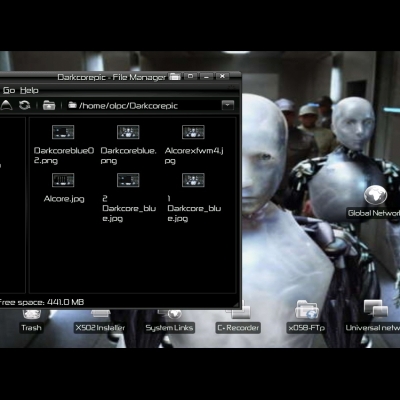Image resolution: width=400 pixels, height=400 pixels.
Task: Select the Alcorexfwm4.jpg thumbnail
Action: coord(193,132)
